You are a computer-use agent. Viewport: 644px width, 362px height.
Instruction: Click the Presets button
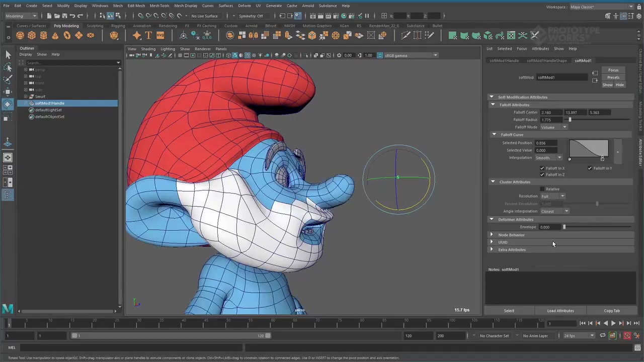coord(613,77)
